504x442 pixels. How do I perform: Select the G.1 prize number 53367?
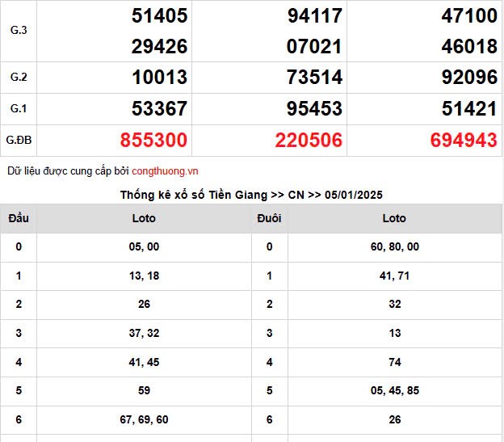click(160, 109)
